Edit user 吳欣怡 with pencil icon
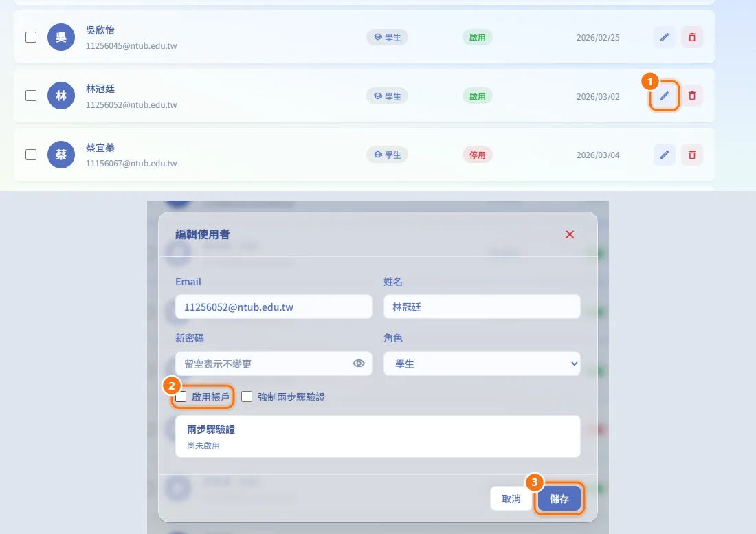Image resolution: width=756 pixels, height=534 pixels. point(665,37)
